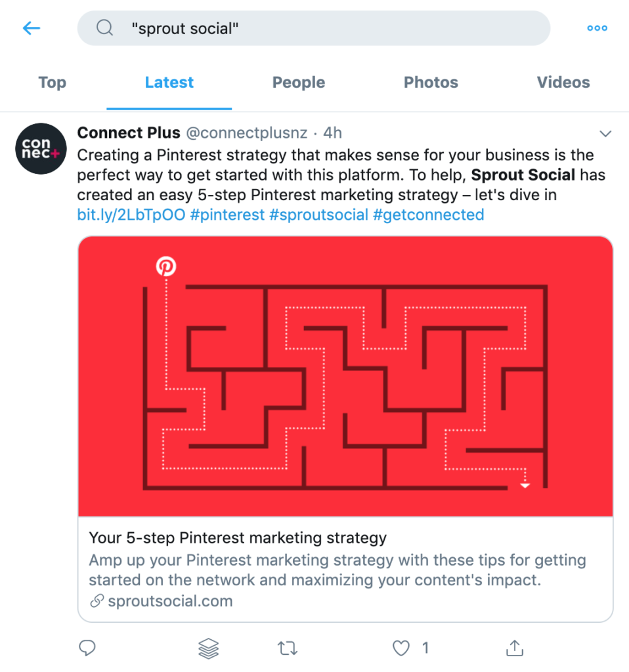Click the #sproutsocial hashtag
Viewport: 629px width, 672px height.
pyautogui.click(x=318, y=215)
